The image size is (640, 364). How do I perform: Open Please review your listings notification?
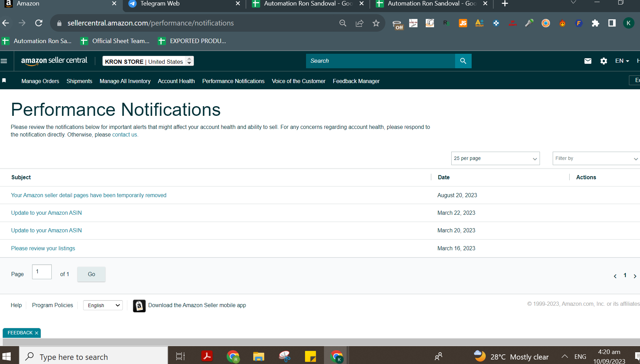coord(43,249)
